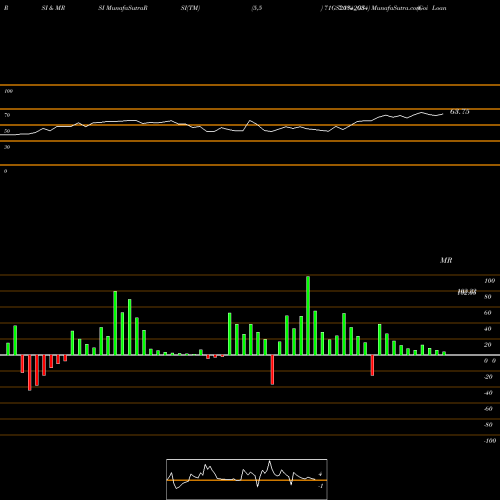Click the -40 label on histogram axis
The height and width of the screenshot is (500, 500).
click(x=488, y=393)
